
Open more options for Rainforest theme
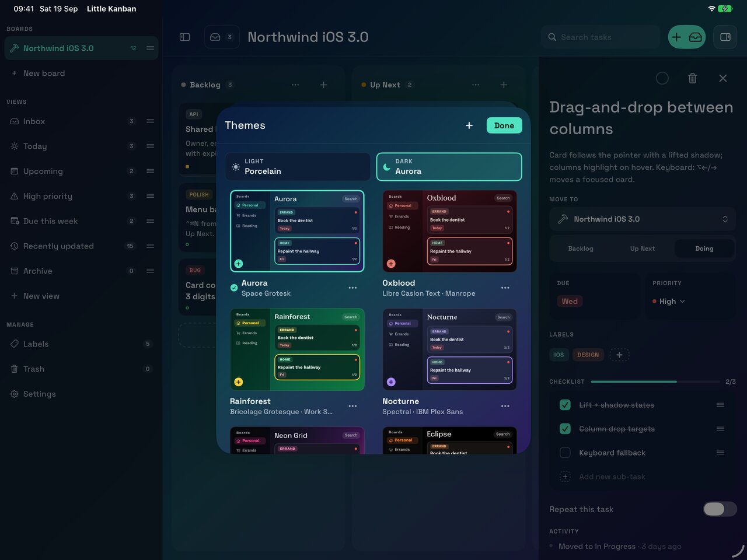352,406
